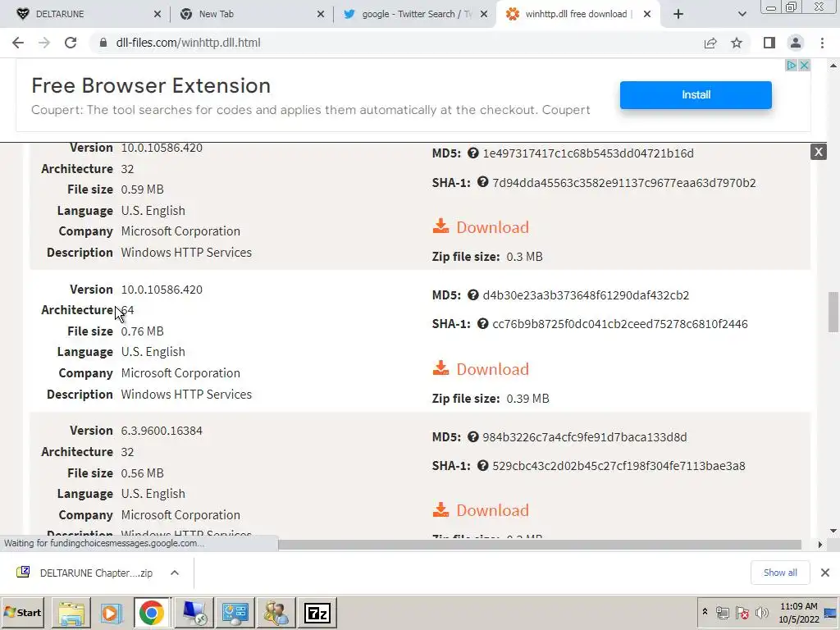The image size is (840, 630).
Task: Open the browser side panel
Action: coord(769,43)
